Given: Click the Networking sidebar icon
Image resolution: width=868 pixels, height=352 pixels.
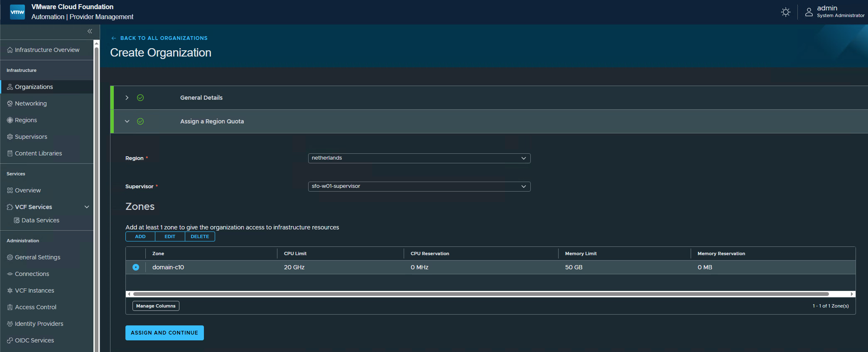Looking at the screenshot, I should (x=10, y=103).
